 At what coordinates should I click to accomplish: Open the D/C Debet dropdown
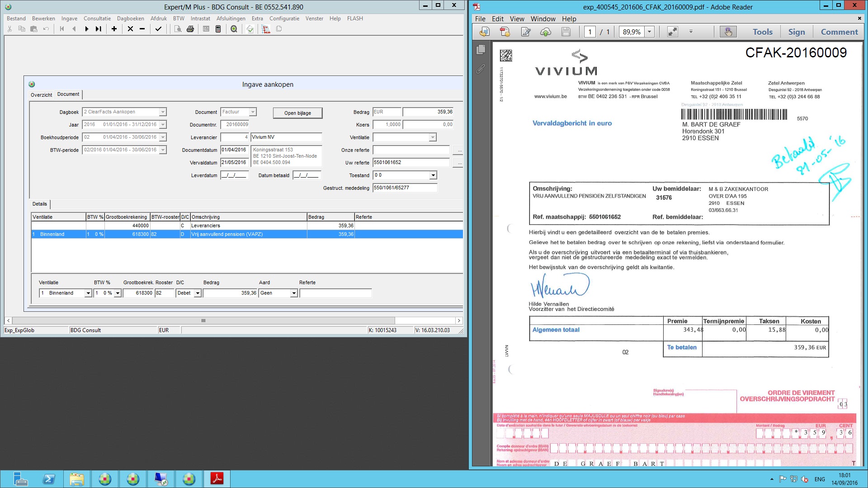click(x=198, y=293)
